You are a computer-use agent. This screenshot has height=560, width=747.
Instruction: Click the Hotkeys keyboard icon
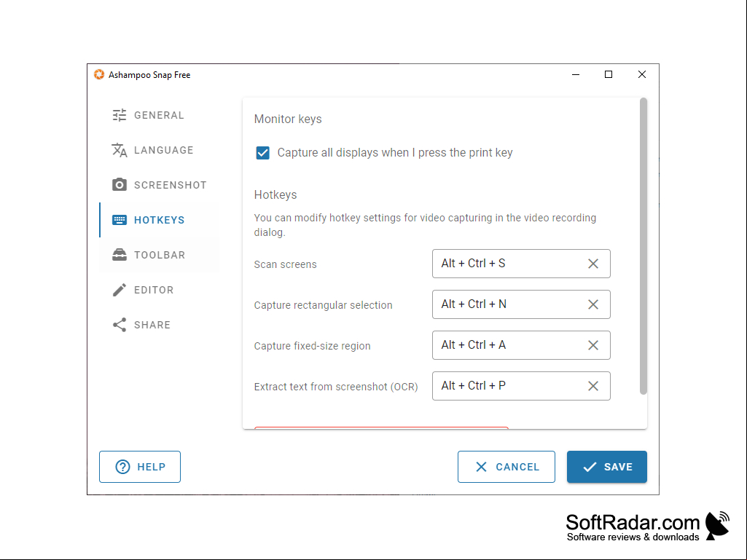pos(119,220)
